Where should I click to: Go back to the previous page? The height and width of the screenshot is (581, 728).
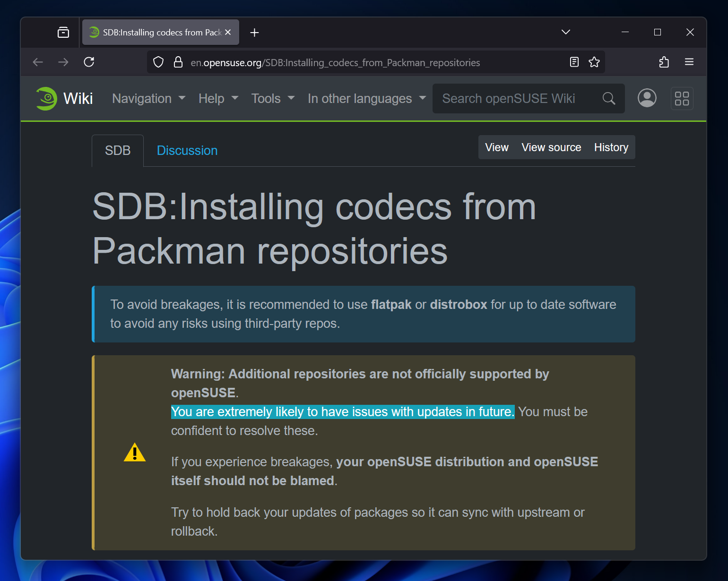click(x=38, y=62)
